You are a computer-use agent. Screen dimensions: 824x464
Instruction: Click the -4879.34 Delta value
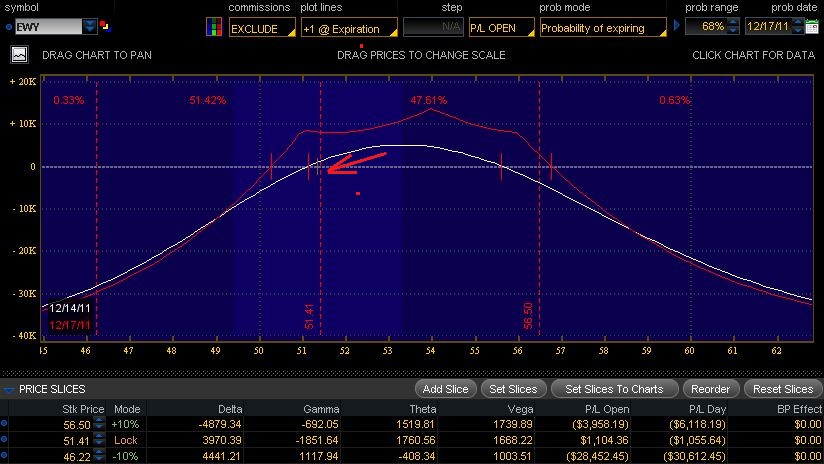tap(222, 424)
